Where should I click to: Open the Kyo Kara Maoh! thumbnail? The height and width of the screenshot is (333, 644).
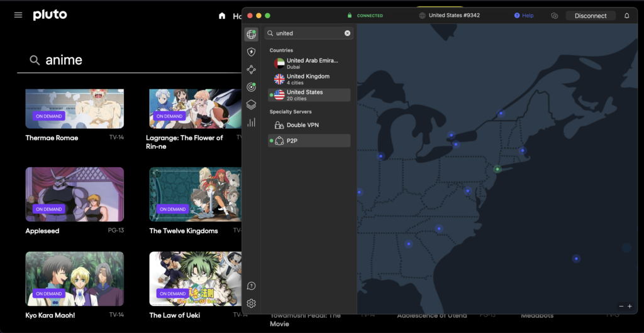[75, 279]
